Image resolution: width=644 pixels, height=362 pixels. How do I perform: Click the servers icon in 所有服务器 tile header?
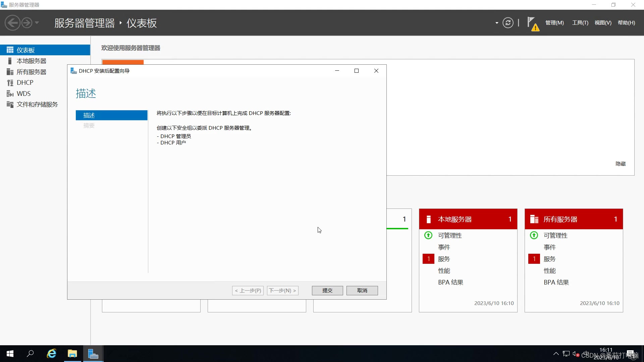tap(534, 219)
